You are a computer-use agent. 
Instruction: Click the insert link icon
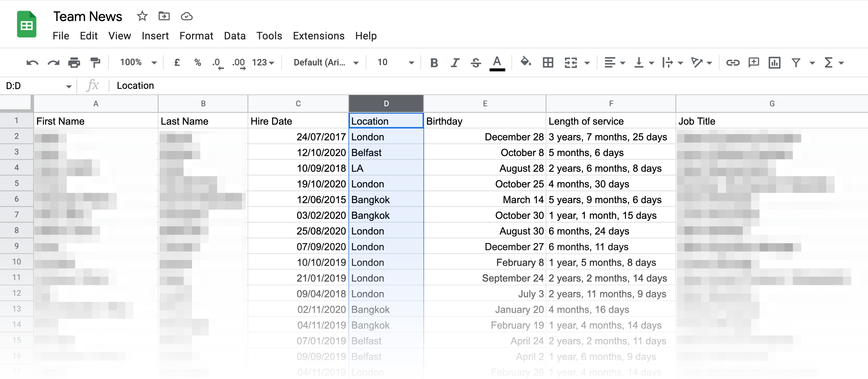pyautogui.click(x=732, y=62)
